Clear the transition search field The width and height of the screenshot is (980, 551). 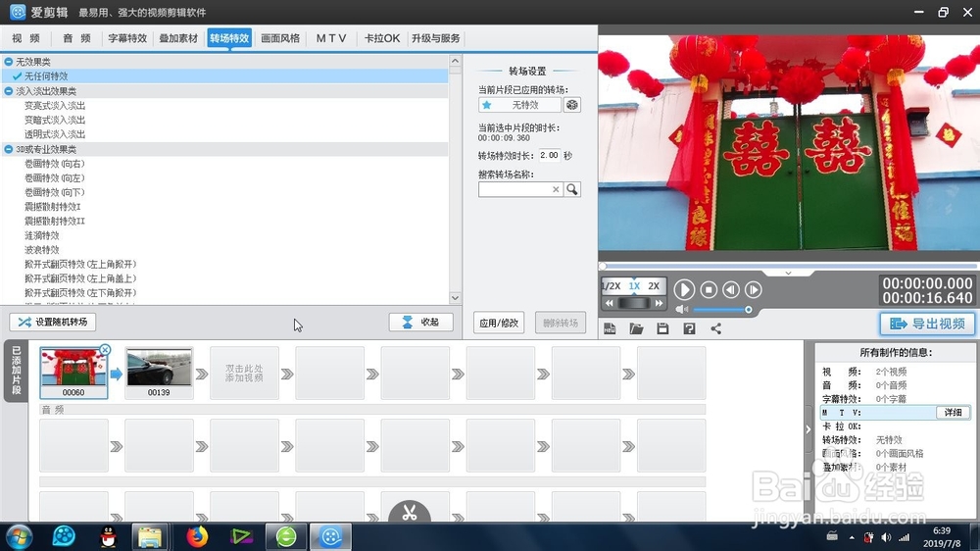(556, 189)
